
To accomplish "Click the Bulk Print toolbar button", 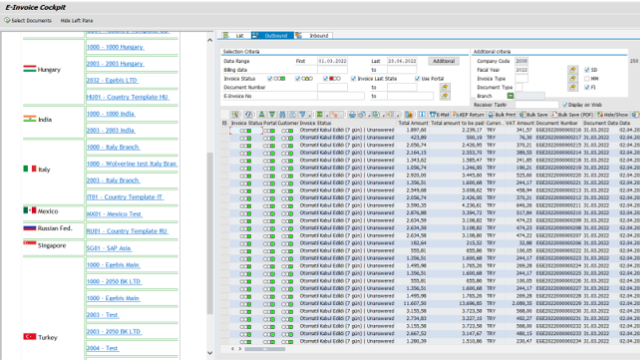I will pos(502,115).
